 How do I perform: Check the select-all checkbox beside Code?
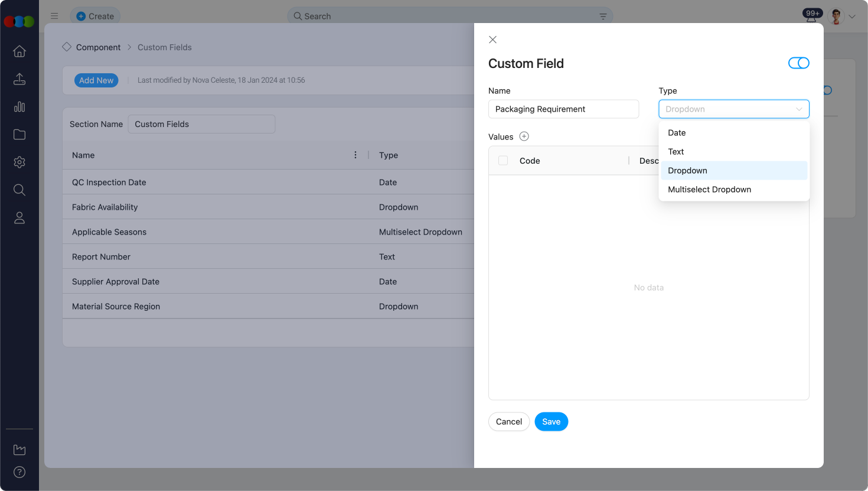(503, 161)
